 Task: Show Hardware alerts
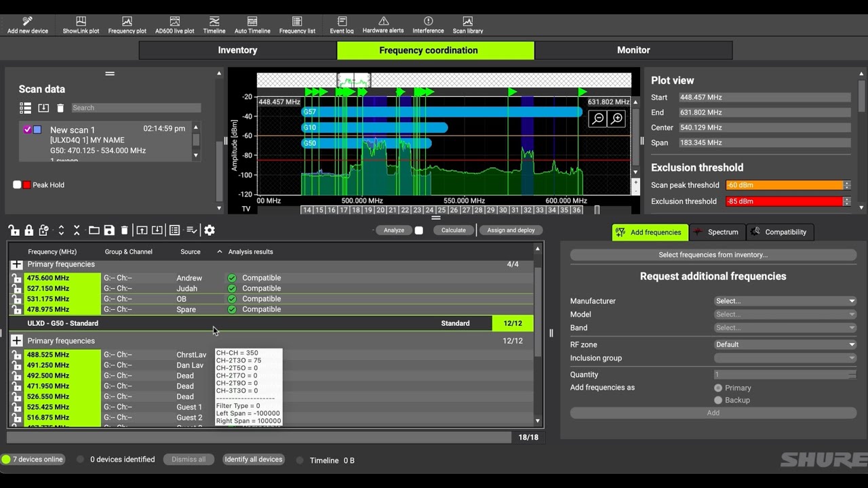pos(383,25)
